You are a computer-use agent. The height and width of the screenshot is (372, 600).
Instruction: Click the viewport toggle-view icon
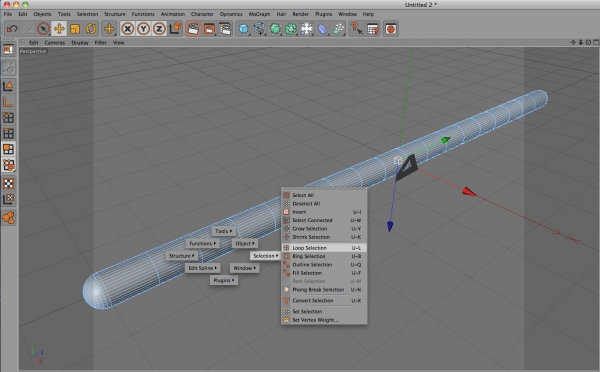pyautogui.click(x=596, y=42)
